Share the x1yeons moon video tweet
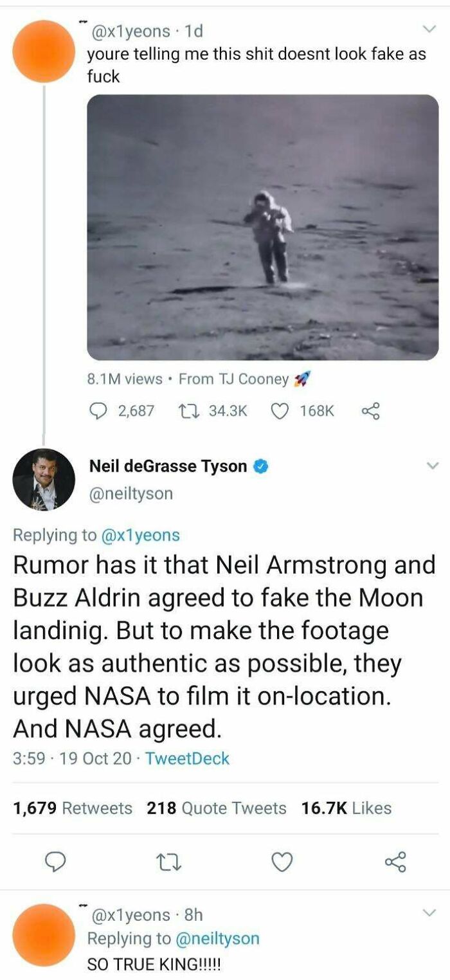This screenshot has width=450, height=980. point(372,410)
